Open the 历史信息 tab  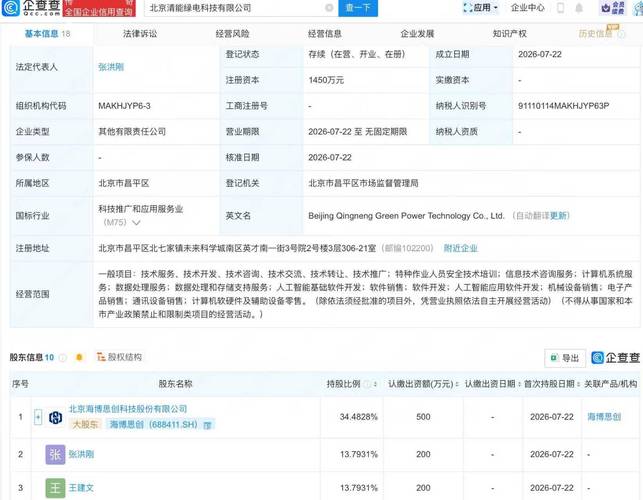[x=595, y=34]
